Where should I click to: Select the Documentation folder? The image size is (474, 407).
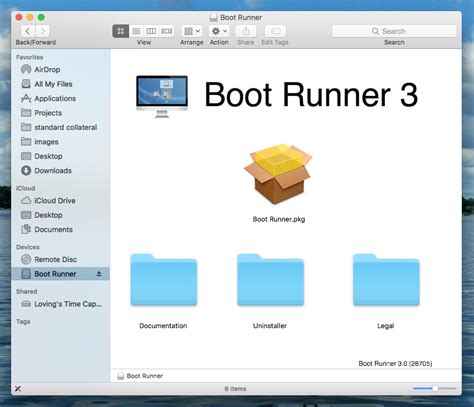point(164,280)
